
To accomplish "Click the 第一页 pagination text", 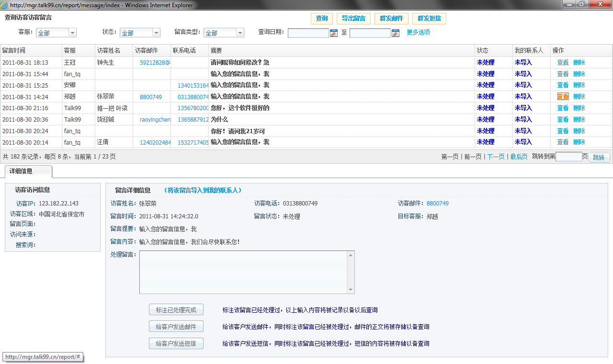I will (450, 157).
